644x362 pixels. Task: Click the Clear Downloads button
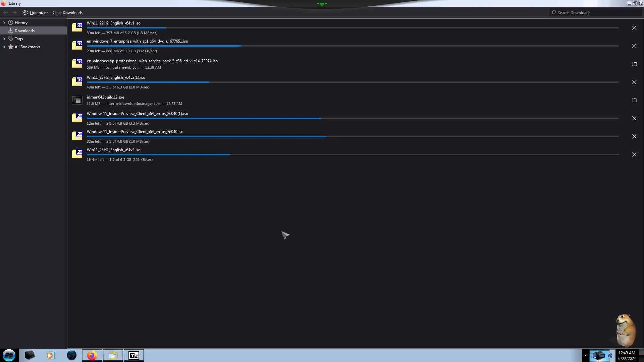click(67, 13)
